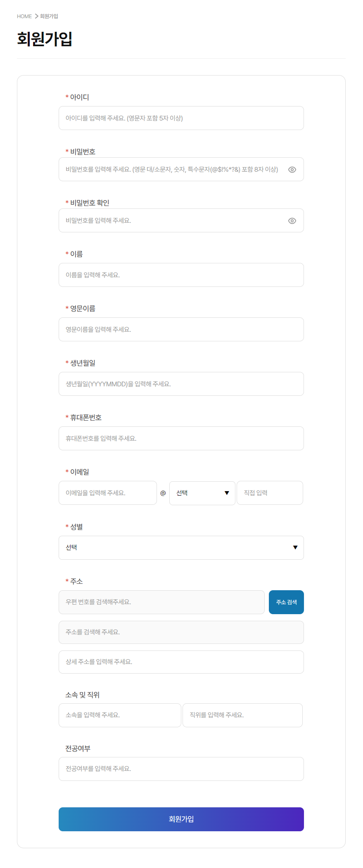Select the 소속 affiliation input field
This screenshot has height=868, width=363.
120,715
